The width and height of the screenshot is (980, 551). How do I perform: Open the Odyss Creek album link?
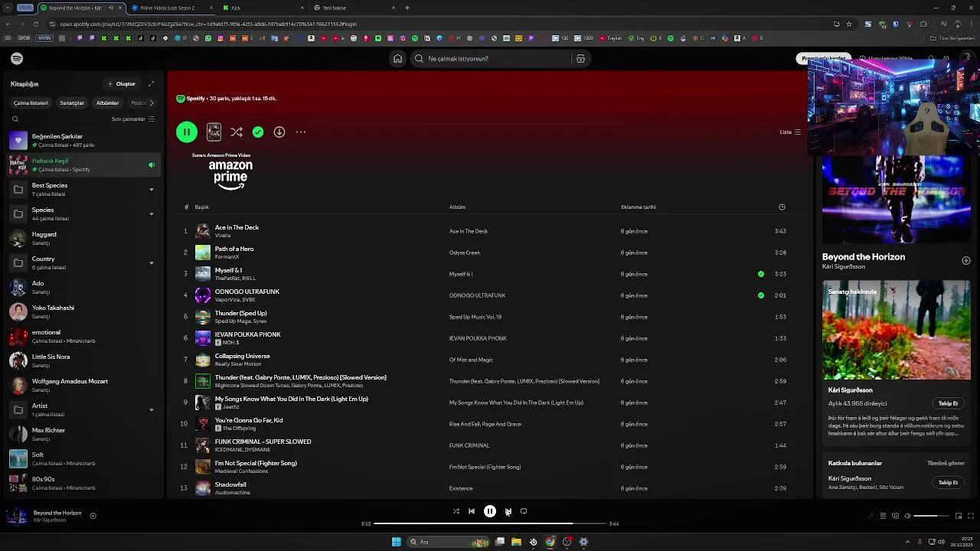click(x=465, y=253)
